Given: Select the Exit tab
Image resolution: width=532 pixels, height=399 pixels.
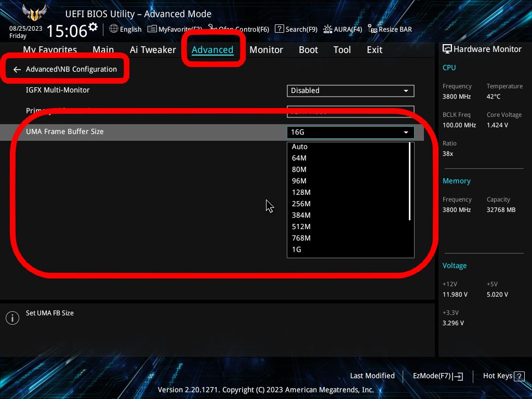Looking at the screenshot, I should point(375,50).
